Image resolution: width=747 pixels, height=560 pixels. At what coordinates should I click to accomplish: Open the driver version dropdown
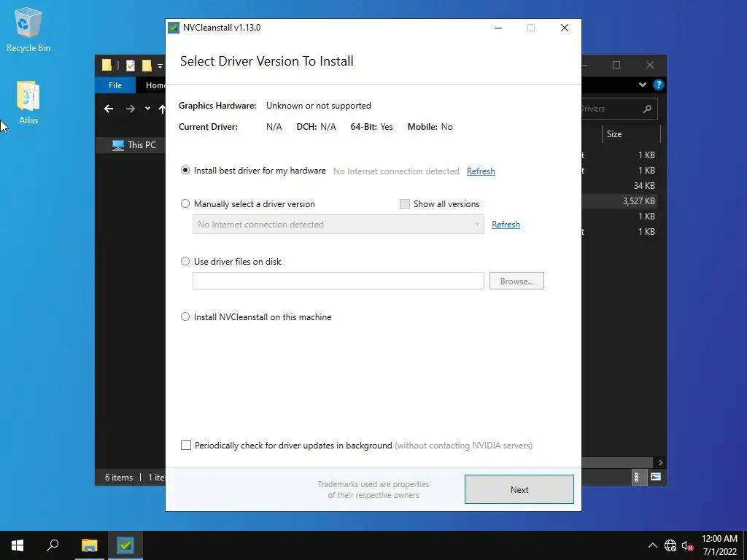click(x=338, y=225)
